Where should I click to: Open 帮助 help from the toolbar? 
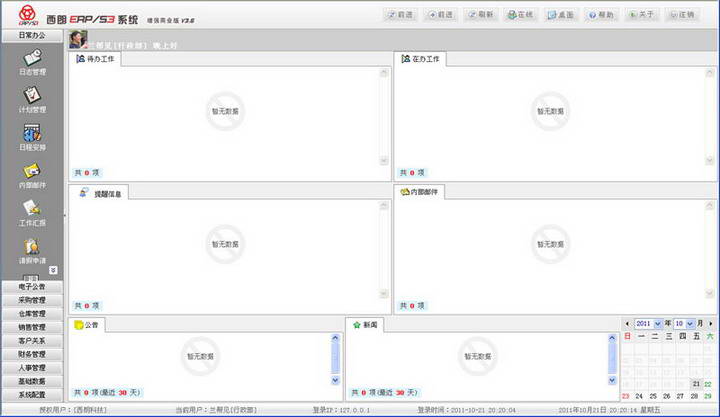pyautogui.click(x=601, y=15)
